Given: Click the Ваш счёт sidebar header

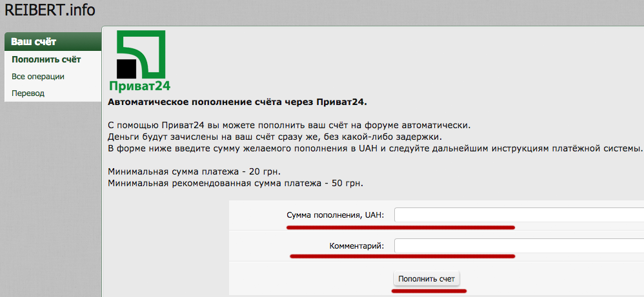Looking at the screenshot, I should click(x=52, y=42).
